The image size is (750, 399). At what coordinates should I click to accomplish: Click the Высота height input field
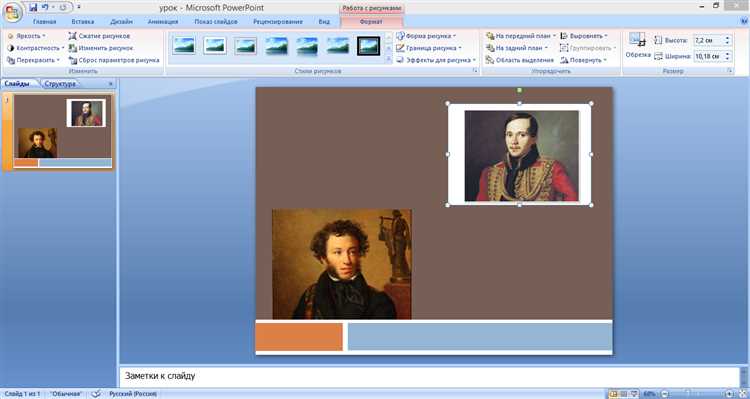tap(708, 41)
